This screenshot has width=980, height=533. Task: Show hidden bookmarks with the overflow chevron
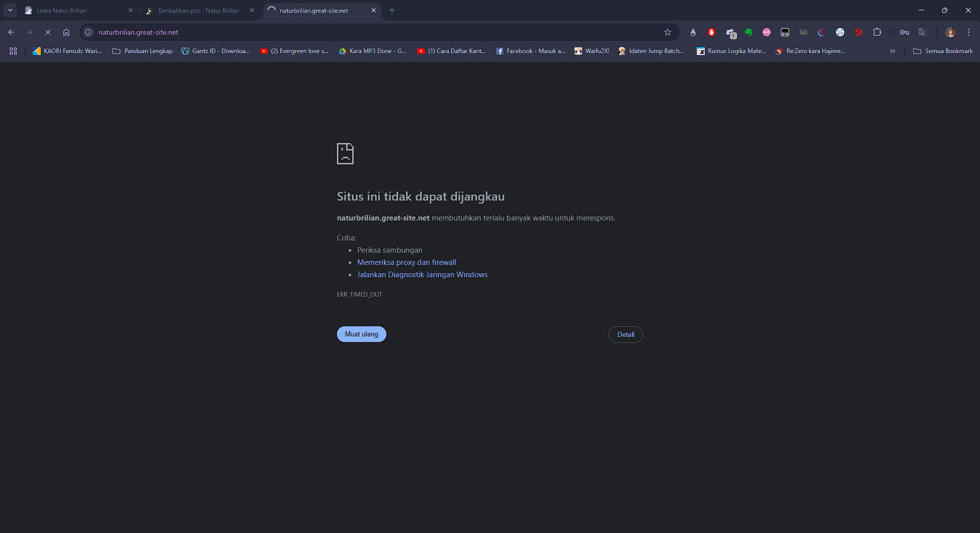click(892, 51)
